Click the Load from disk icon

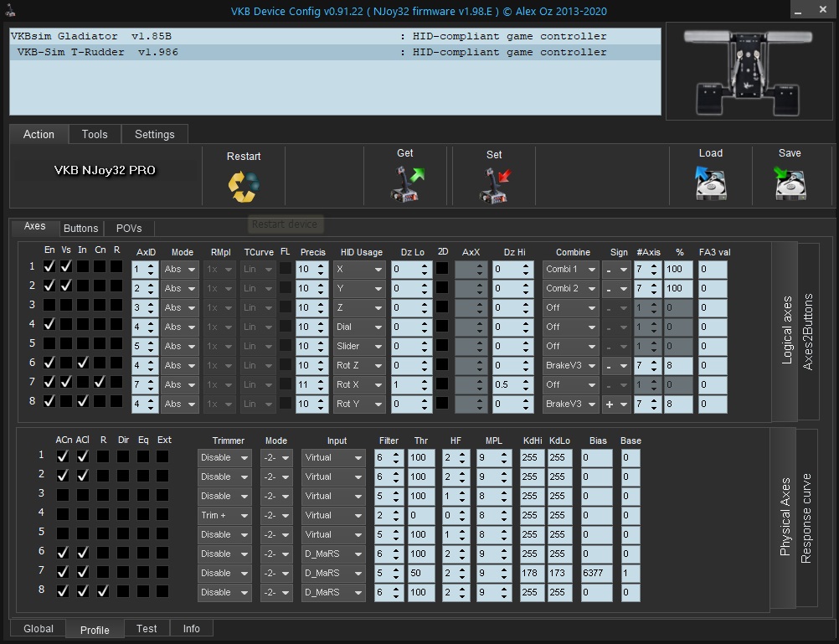(x=711, y=183)
